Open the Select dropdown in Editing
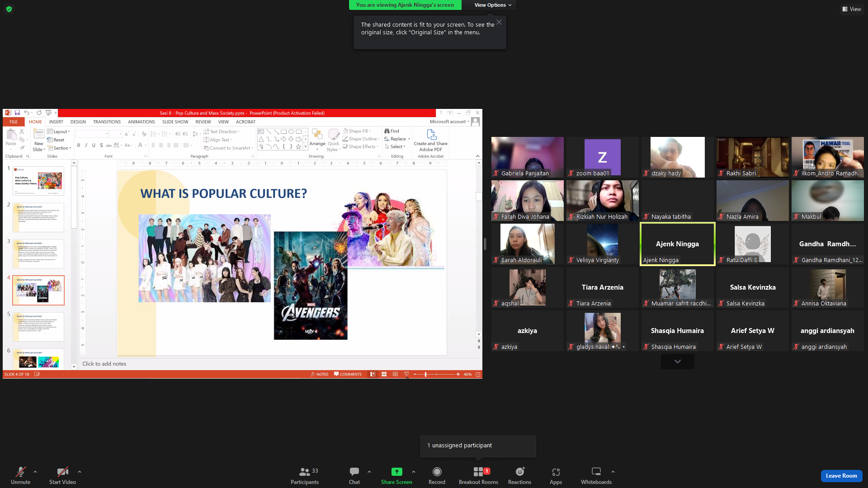The width and height of the screenshot is (868, 488). click(395, 146)
